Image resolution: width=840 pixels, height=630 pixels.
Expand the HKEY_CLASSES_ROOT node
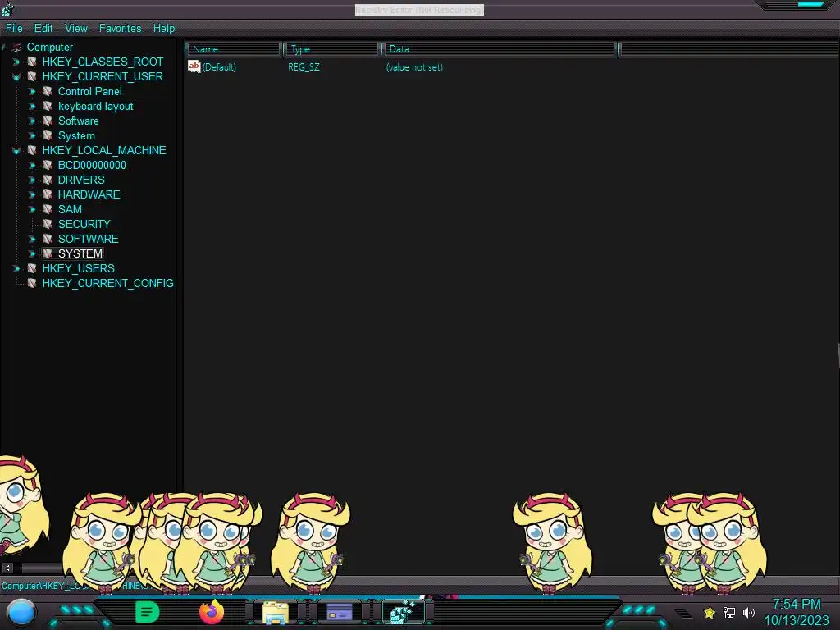(x=16, y=62)
